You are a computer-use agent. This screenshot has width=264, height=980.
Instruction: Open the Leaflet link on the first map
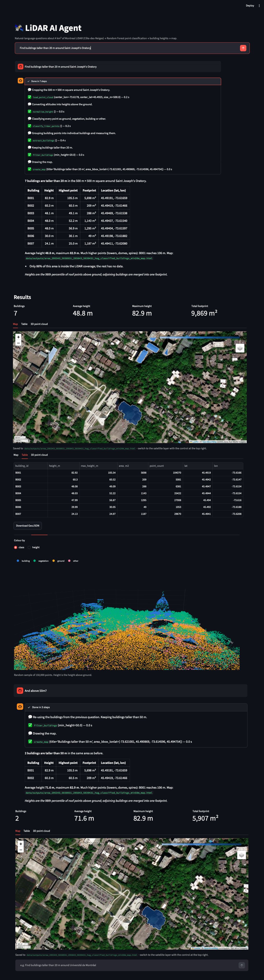coord(195,442)
